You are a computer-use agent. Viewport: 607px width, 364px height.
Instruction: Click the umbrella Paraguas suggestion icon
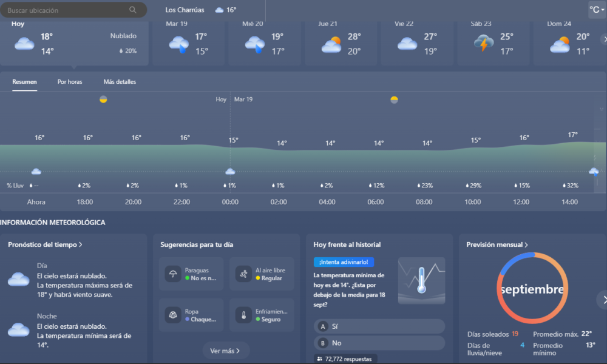[x=174, y=274]
